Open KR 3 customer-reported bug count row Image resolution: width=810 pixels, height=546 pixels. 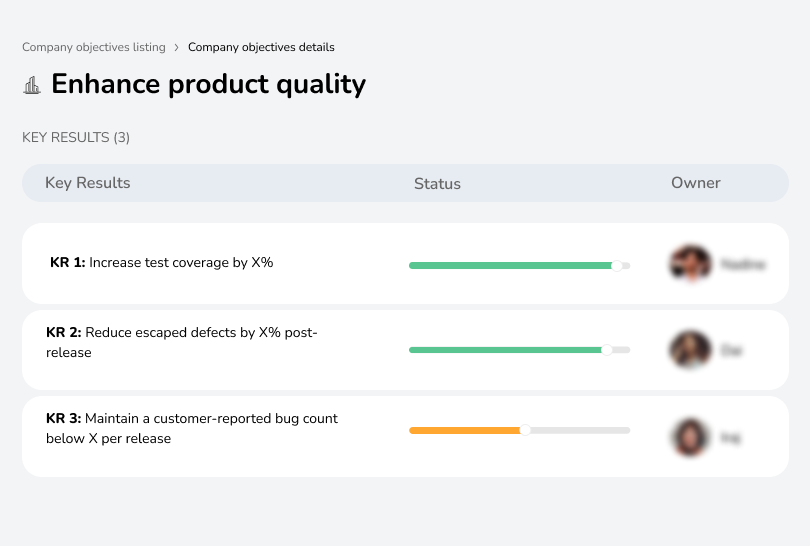pyautogui.click(x=405, y=436)
